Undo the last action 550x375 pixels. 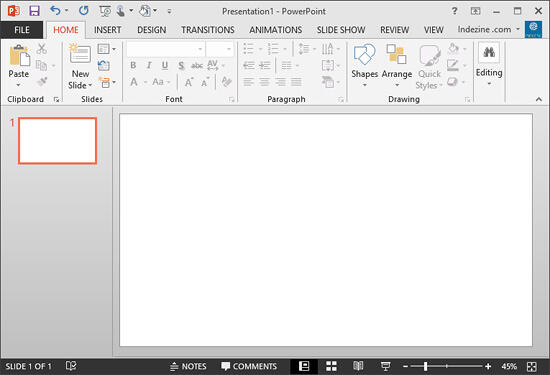(55, 11)
